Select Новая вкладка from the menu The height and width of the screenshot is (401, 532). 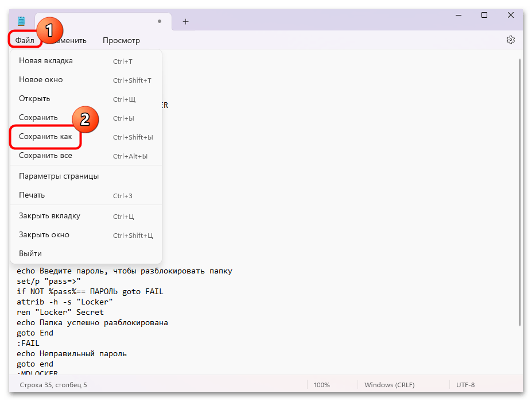(x=46, y=61)
